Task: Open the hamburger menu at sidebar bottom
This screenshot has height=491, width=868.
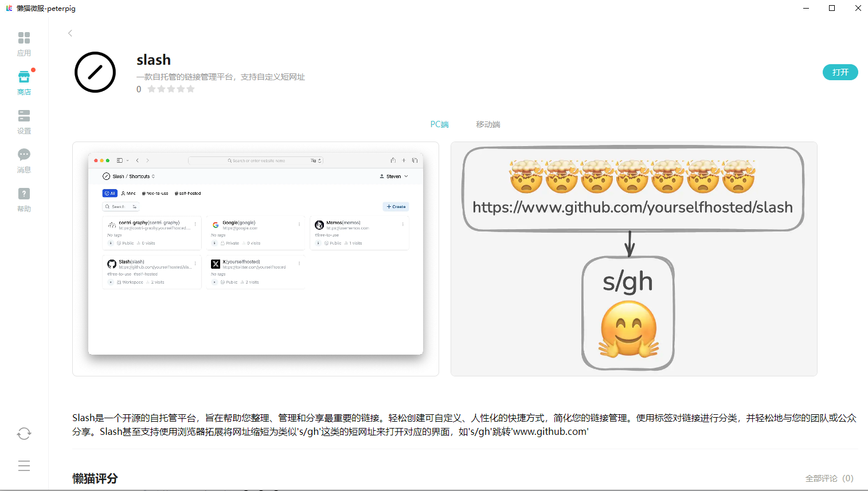Action: click(x=24, y=466)
